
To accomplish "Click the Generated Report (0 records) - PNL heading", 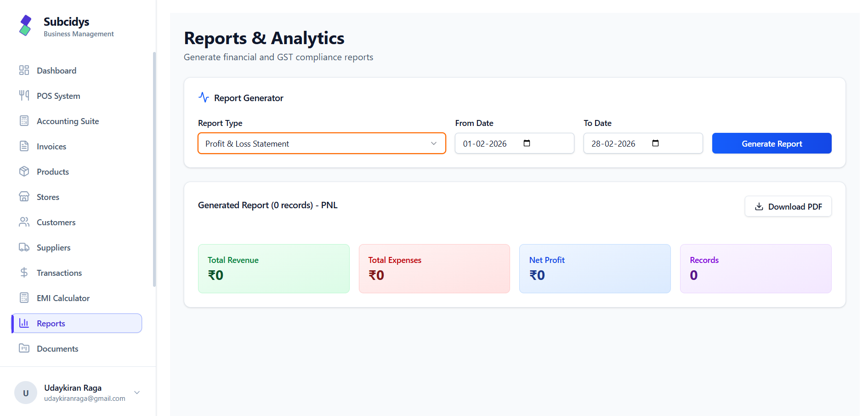I will pos(267,205).
